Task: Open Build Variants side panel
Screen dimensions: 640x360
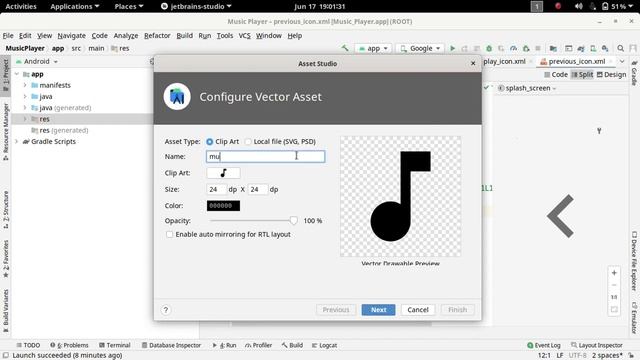Action: [x=6, y=312]
